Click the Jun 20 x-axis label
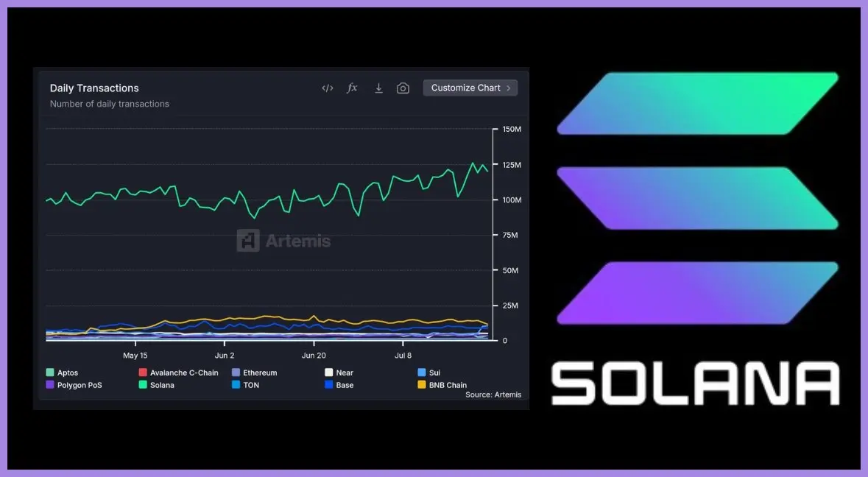Viewport: 868px width, 477px height. coord(314,356)
